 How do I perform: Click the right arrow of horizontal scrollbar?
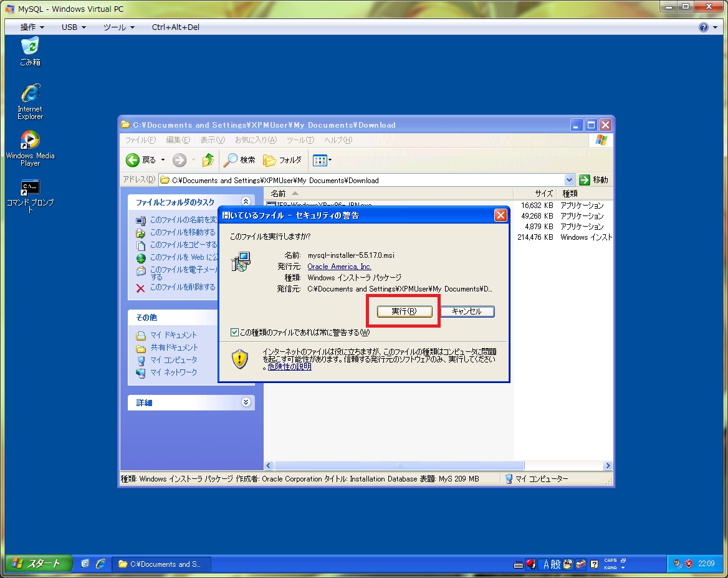[x=608, y=465]
